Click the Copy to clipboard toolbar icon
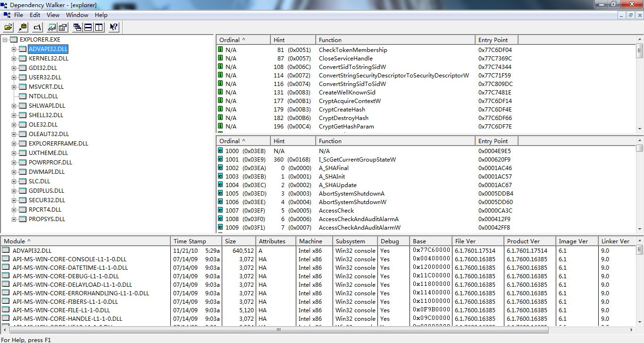Viewport: 644px width, 343px height. (22, 27)
